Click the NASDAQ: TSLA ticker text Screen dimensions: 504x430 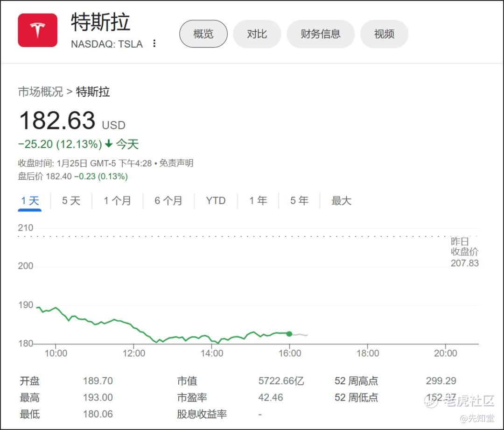(107, 44)
